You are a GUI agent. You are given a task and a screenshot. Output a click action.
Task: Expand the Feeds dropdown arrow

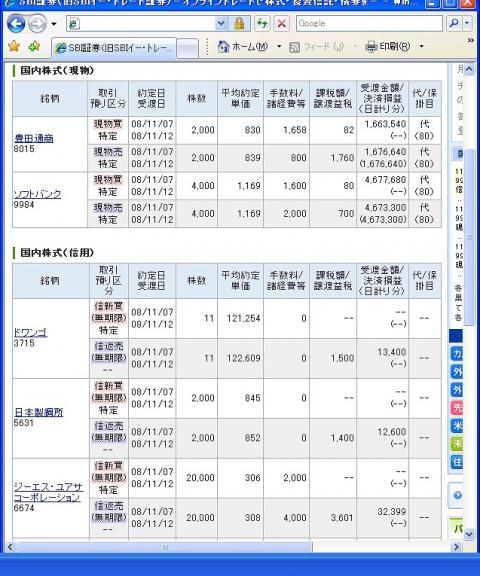pyautogui.click(x=355, y=47)
